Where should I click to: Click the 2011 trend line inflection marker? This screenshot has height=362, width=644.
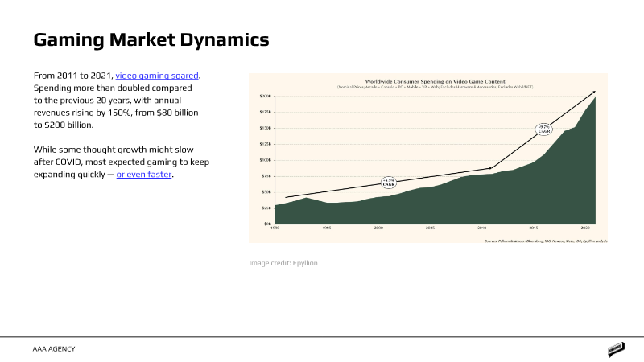tap(490, 168)
